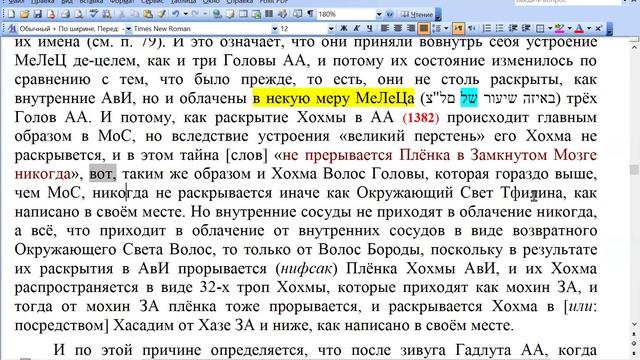Viewport: 640px width, 360px height.
Task: Click the Word Help question icon
Action: click(390, 14)
